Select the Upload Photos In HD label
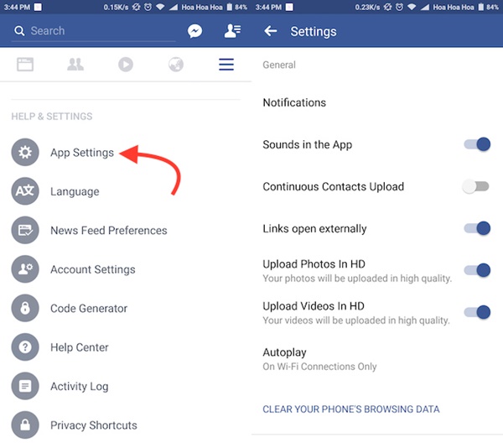The image size is (503, 448). [x=314, y=264]
